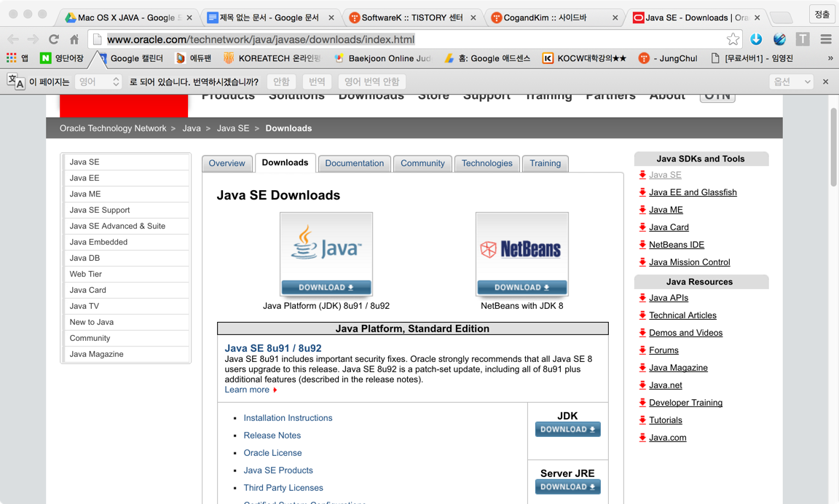
Task: Open Third Party Licenses link
Action: coord(283,488)
